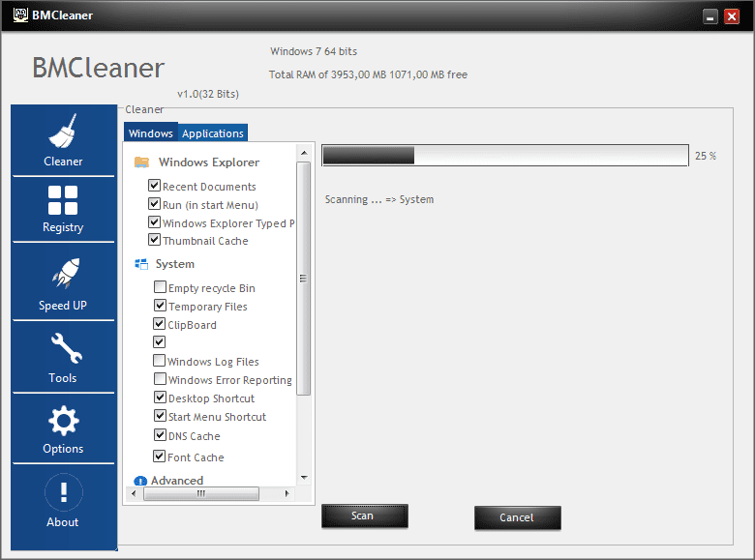Check the Windows Log Files option
The image size is (755, 560).
[159, 361]
